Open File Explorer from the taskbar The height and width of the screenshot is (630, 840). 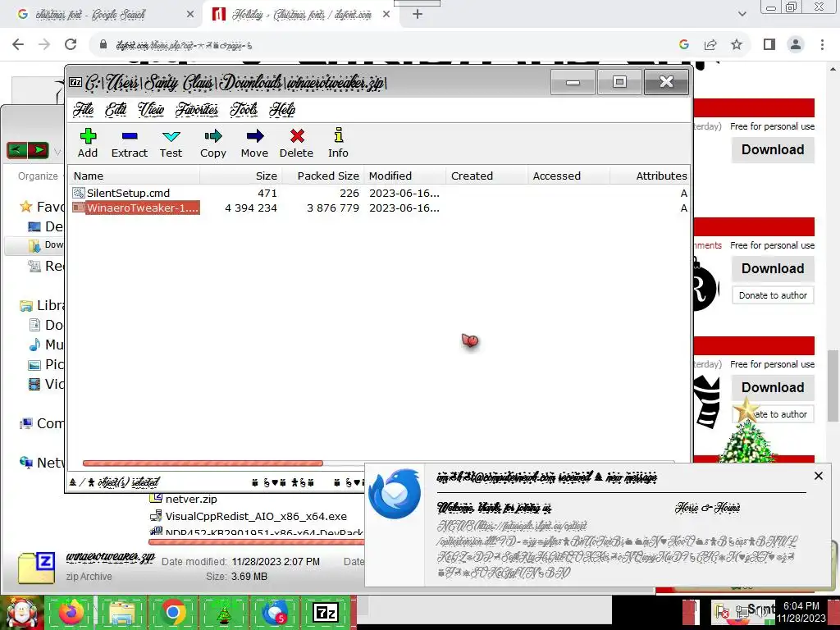click(x=122, y=612)
